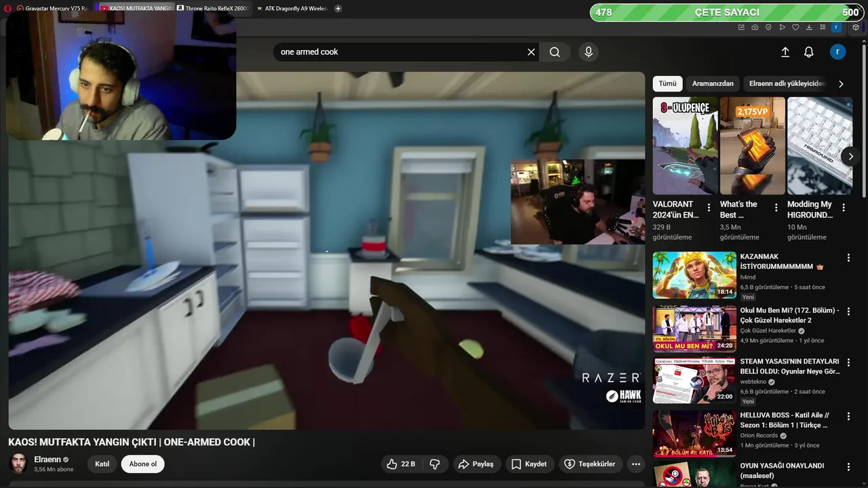Select the Tümü filter chip
The height and width of the screenshot is (488, 868).
coord(667,83)
